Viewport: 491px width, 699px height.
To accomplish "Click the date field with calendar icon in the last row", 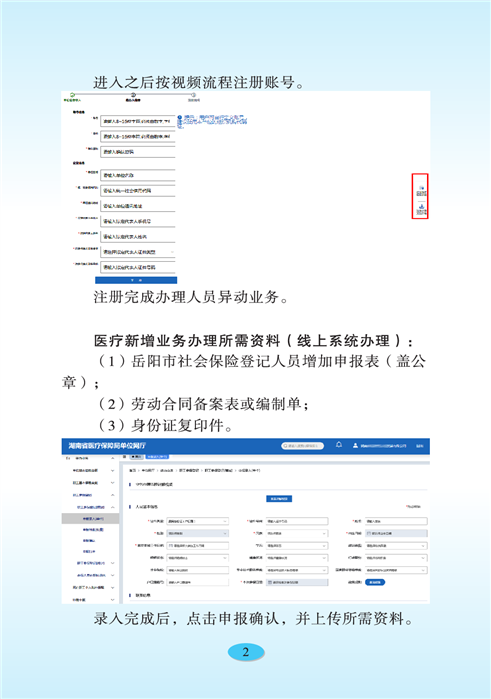I will click(x=297, y=582).
